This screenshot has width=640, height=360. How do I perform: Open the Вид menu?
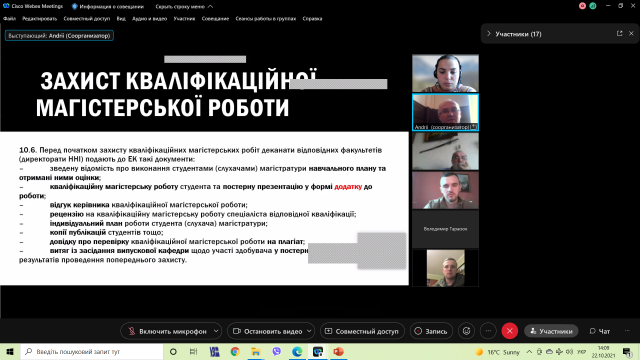pos(121,18)
